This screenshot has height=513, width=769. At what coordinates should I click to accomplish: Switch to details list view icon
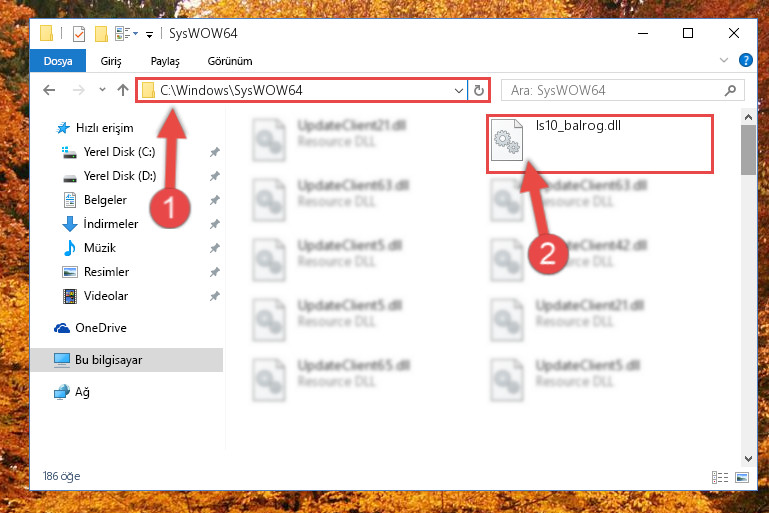(x=719, y=477)
